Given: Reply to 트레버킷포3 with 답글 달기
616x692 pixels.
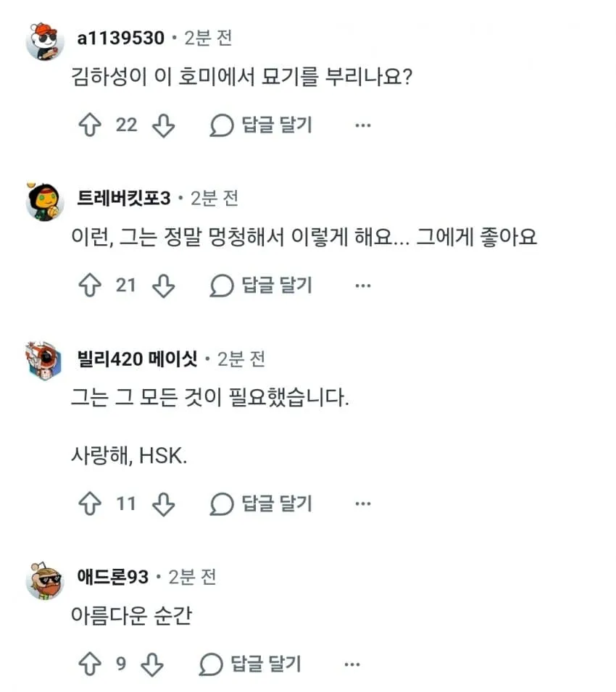Looking at the screenshot, I should pos(261,285).
